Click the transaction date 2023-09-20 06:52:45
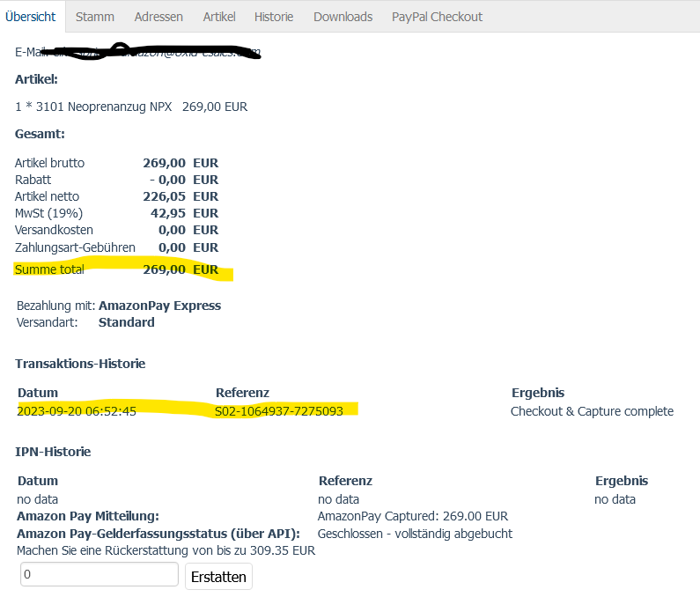Viewport: 700px width, 612px height. [x=77, y=411]
